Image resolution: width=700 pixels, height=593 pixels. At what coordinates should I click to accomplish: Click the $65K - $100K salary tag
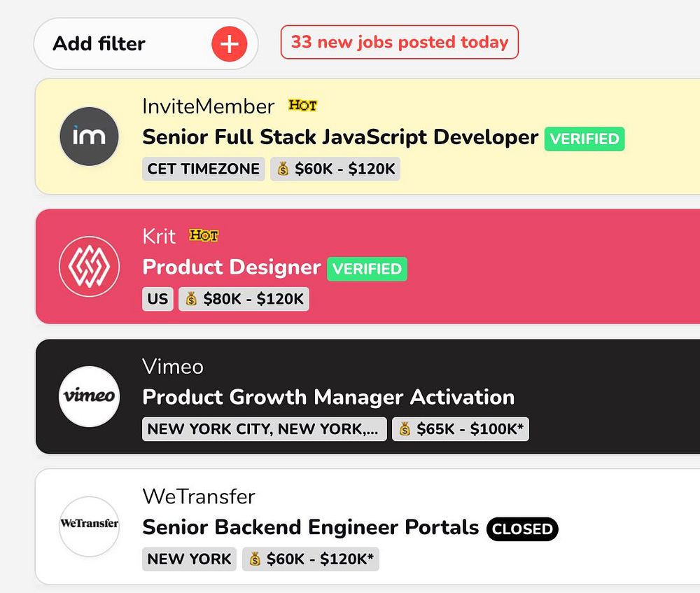(460, 429)
